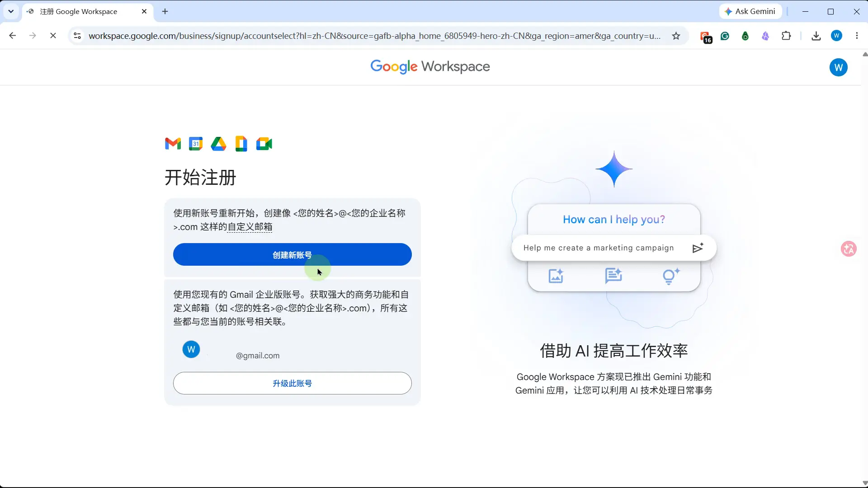Click the Help me create a marketing campaign box
868x488 pixels.
click(614, 248)
